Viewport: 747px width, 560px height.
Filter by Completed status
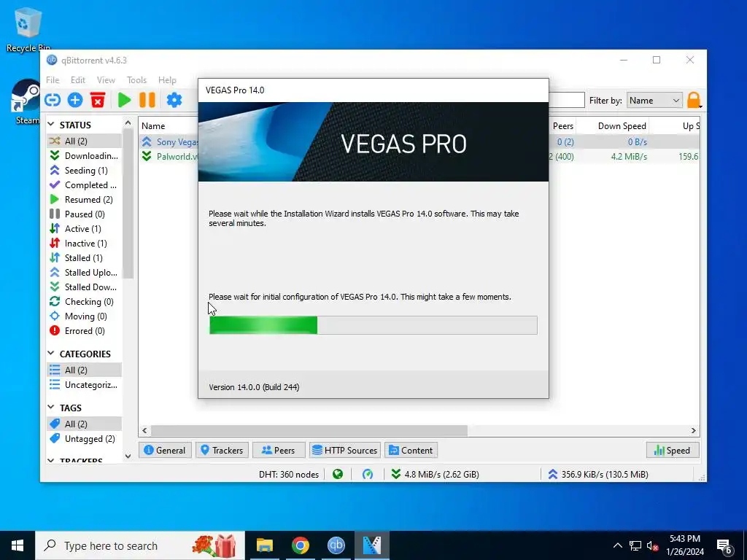[x=85, y=184]
